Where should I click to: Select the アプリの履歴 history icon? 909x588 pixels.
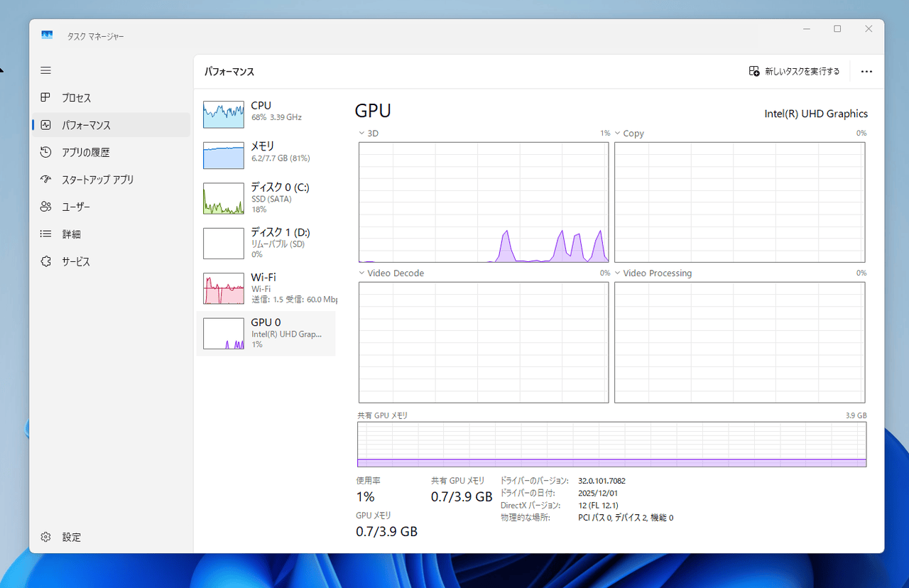coord(46,152)
